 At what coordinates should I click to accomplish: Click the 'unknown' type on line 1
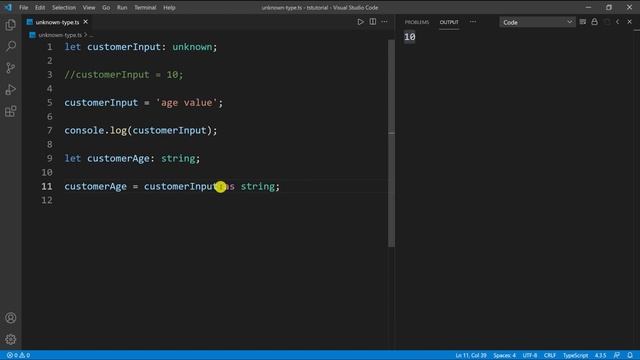pyautogui.click(x=192, y=47)
